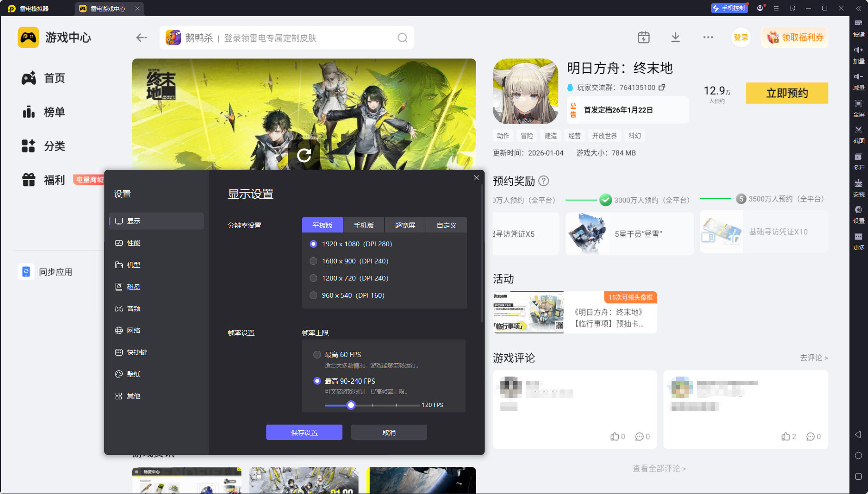
Task: Open the calendar reservation icon in top bar
Action: coord(644,38)
